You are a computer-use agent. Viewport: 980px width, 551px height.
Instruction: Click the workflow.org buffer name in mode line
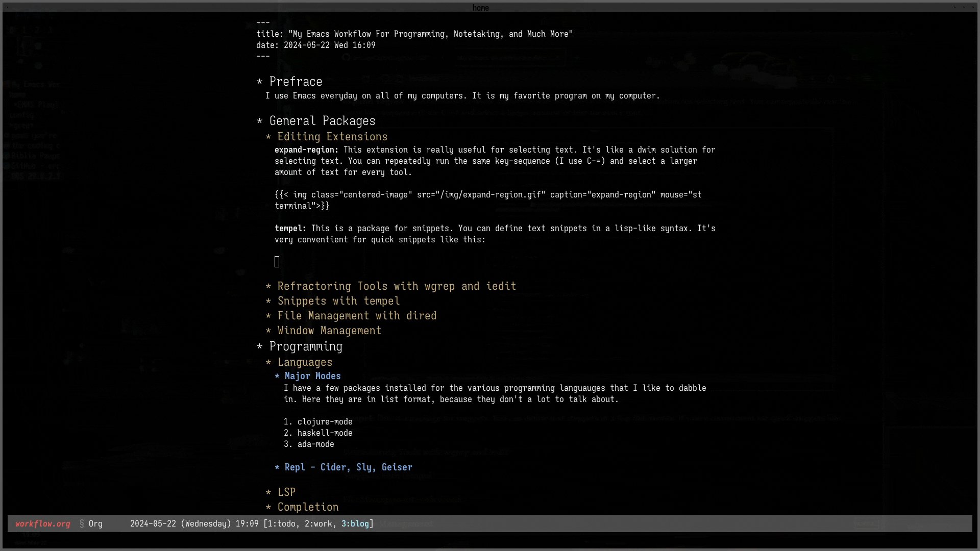tap(43, 524)
